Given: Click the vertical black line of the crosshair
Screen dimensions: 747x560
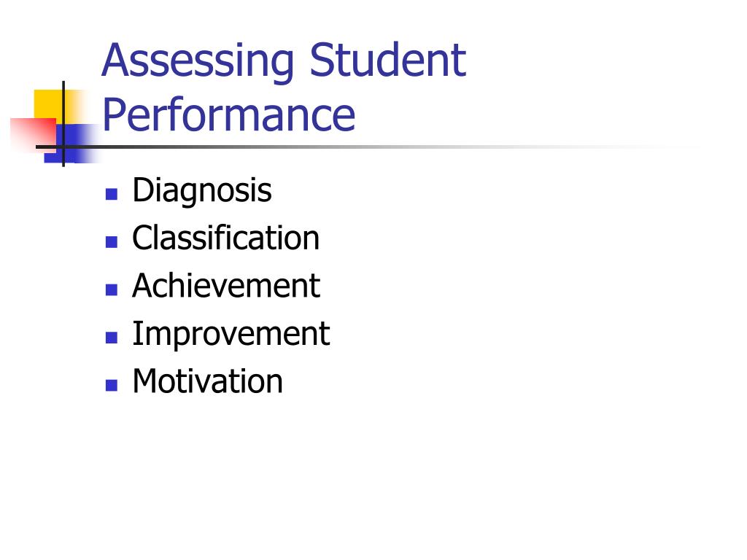Looking at the screenshot, I should (63, 124).
